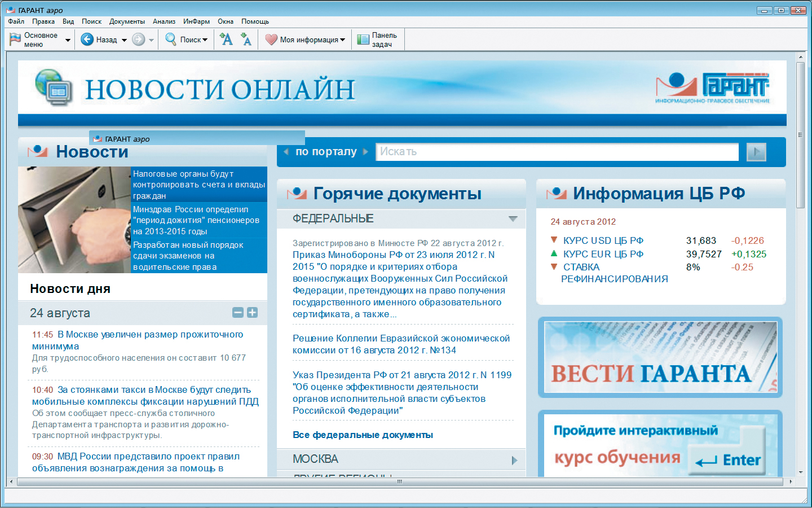This screenshot has height=508, width=812.
Task: Open the Поиск dropdown arrow
Action: point(205,40)
